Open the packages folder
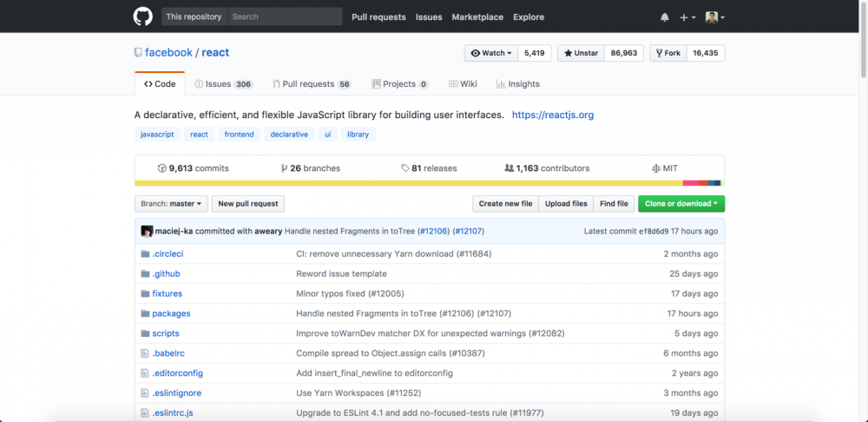The image size is (868, 422). pos(171,313)
